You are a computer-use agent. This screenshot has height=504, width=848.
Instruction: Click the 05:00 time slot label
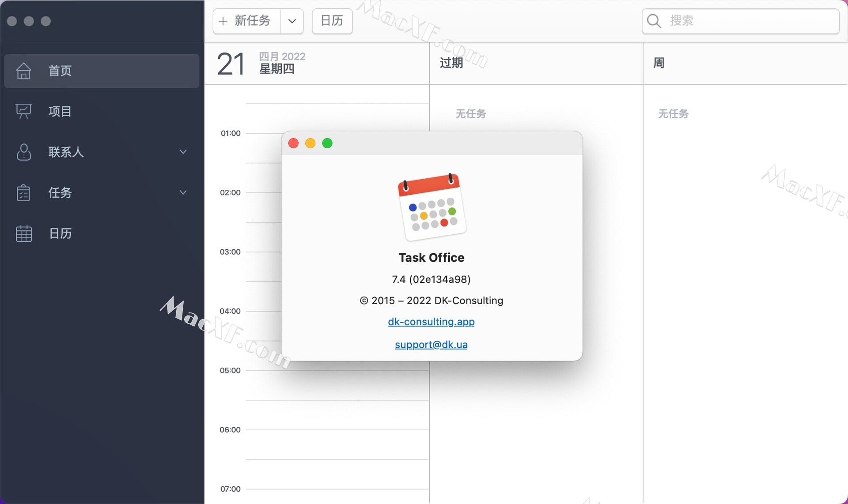(230, 370)
